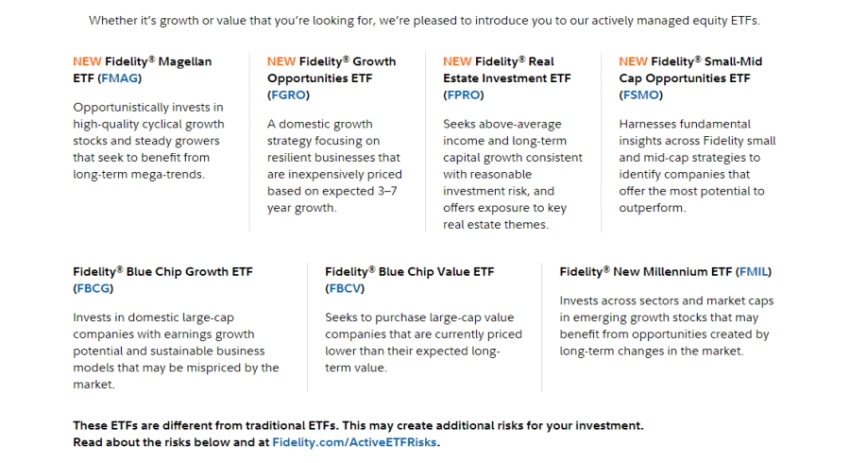The image size is (850, 463).
Task: Open the FPRO ticker link
Action: pyautogui.click(x=463, y=95)
